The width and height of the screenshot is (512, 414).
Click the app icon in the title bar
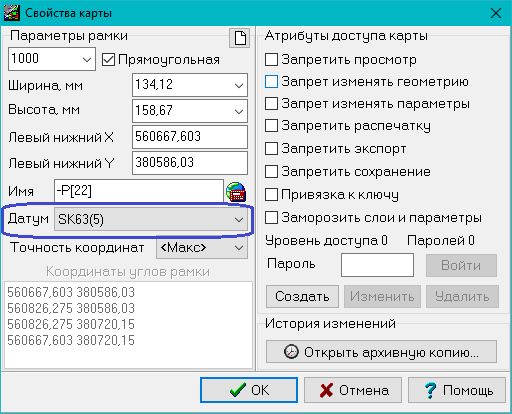click(12, 13)
